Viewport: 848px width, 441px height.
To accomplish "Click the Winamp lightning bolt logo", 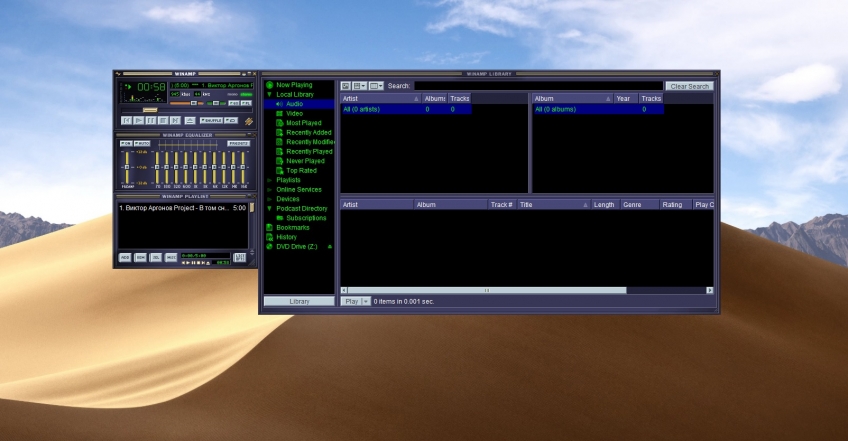I will point(249,121).
